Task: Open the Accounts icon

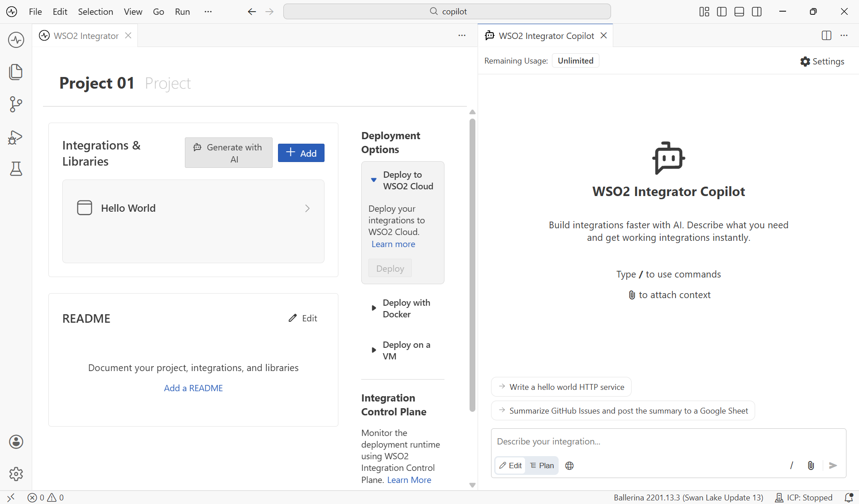Action: (16, 442)
